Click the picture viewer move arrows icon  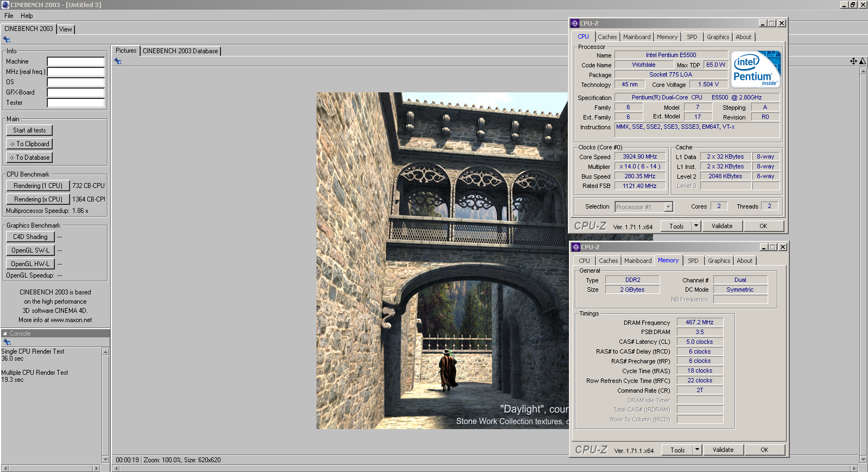coord(853,61)
